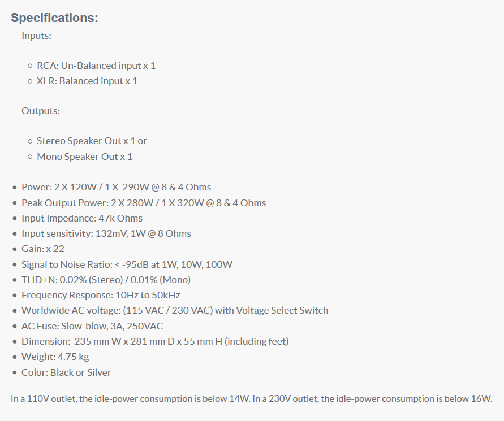Click the Worldwide AC voltage line
The height and width of the screenshot is (421, 504).
pyautogui.click(x=175, y=311)
